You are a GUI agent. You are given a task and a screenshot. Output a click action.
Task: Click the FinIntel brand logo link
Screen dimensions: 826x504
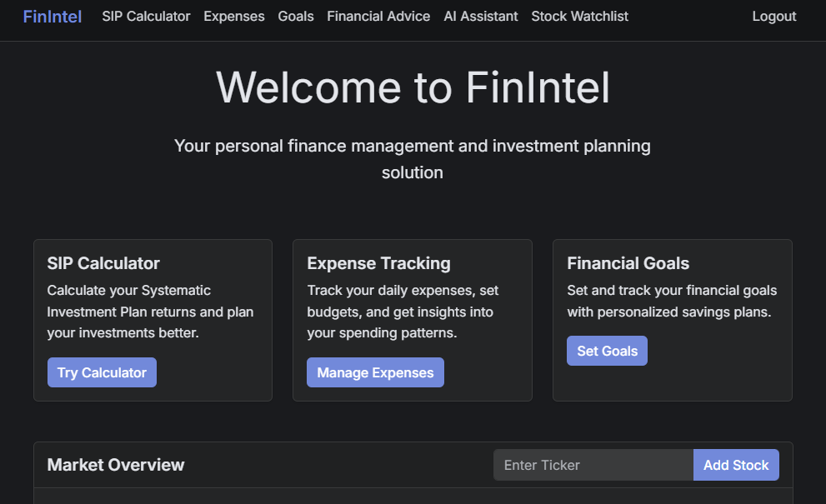tap(53, 17)
